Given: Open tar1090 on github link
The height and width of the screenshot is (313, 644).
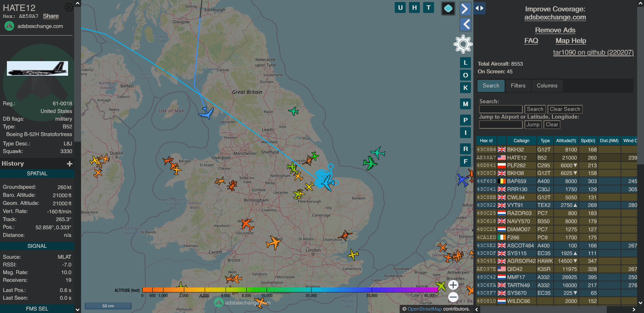Looking at the screenshot, I should (x=593, y=53).
